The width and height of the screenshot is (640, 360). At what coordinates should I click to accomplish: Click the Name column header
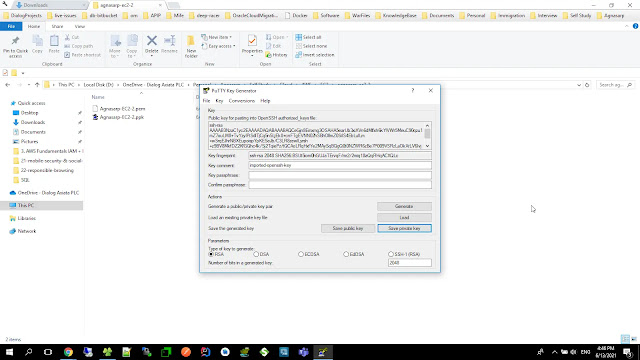(98, 97)
